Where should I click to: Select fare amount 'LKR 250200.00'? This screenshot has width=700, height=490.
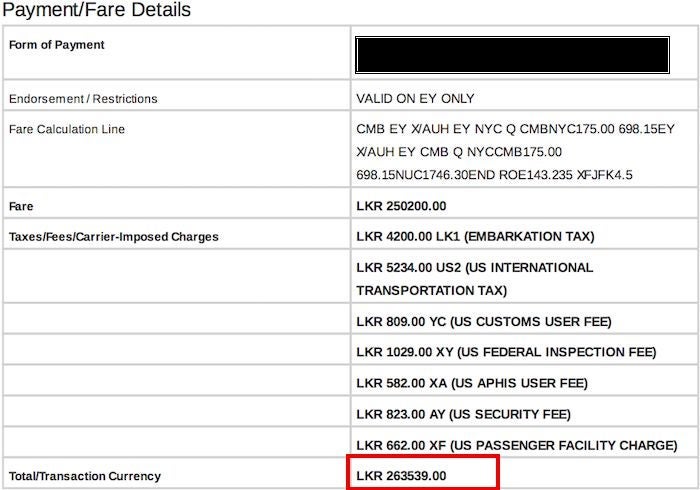pyautogui.click(x=401, y=206)
